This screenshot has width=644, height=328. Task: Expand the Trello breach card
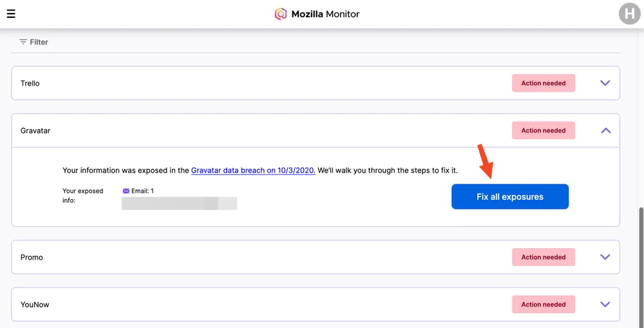605,83
